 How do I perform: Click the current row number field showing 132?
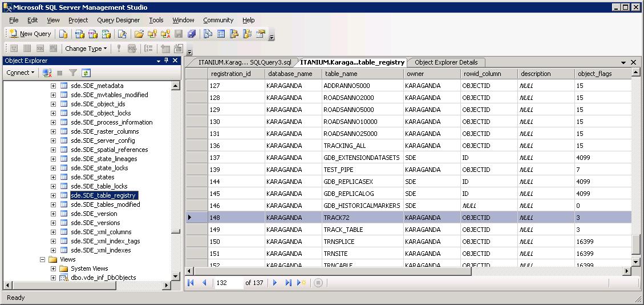229,283
